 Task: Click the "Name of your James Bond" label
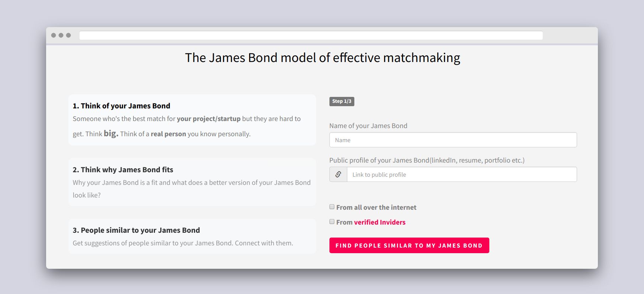click(368, 126)
